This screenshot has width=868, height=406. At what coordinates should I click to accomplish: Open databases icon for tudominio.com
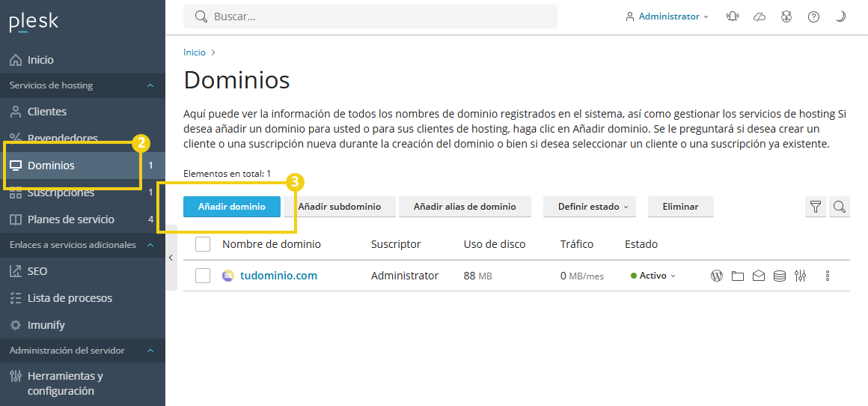click(x=780, y=275)
